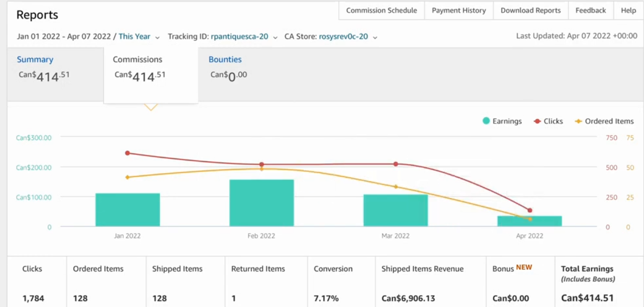Click the Bonus value Can$0.00
This screenshot has height=307, width=644.
pos(511,298)
